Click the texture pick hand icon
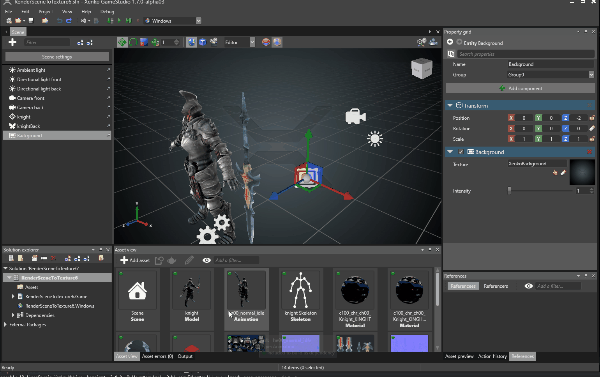This screenshot has width=600, height=377. [555, 173]
